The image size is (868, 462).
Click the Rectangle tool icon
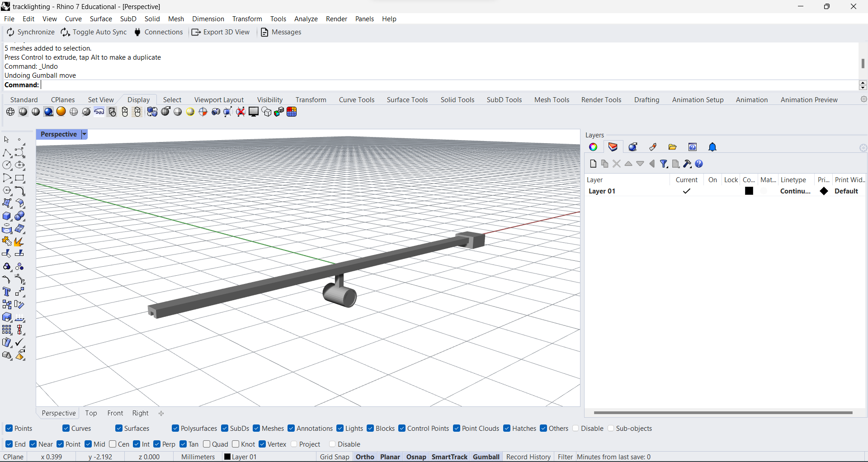point(20,178)
